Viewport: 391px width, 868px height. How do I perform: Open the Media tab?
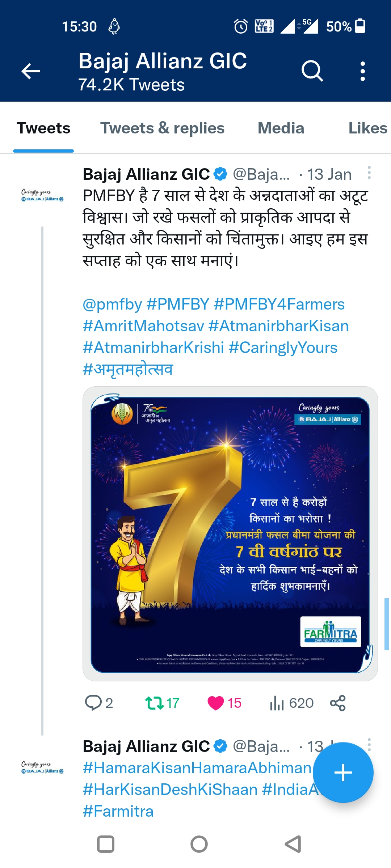(281, 128)
